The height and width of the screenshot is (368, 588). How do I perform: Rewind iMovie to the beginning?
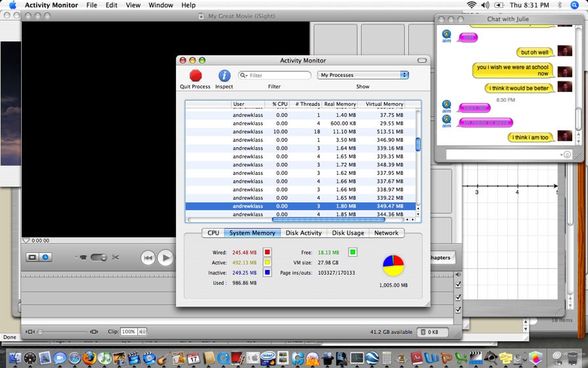(x=148, y=258)
